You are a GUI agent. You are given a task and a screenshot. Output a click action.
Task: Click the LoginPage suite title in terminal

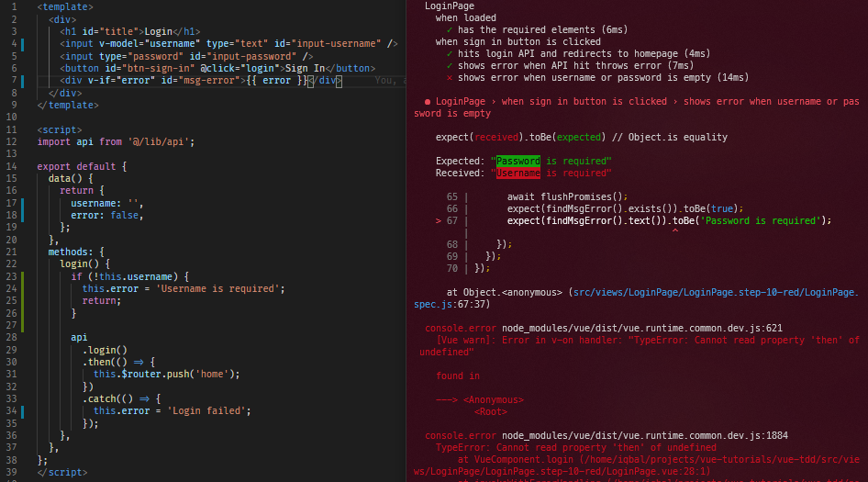[450, 6]
